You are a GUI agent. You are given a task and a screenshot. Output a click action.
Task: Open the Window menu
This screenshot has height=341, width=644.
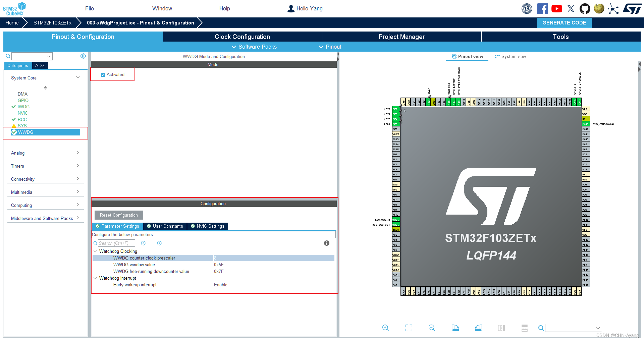coord(162,9)
